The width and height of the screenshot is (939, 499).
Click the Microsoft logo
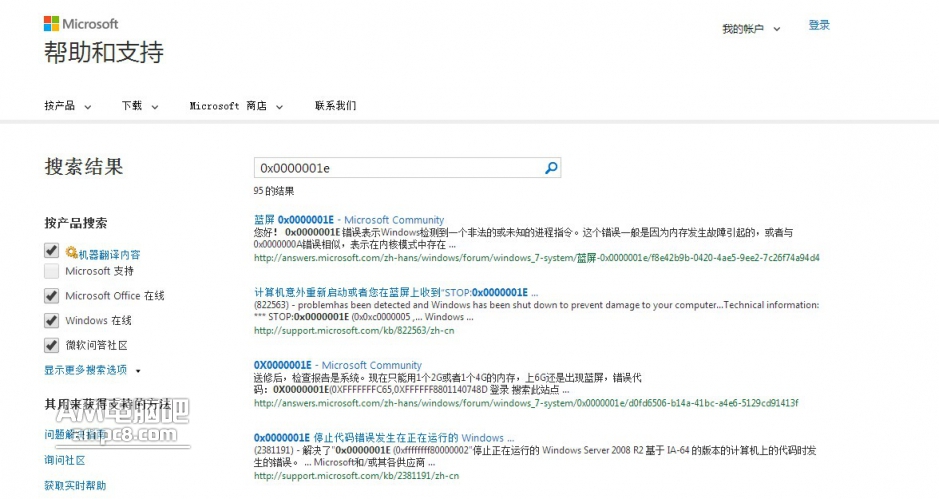81,24
